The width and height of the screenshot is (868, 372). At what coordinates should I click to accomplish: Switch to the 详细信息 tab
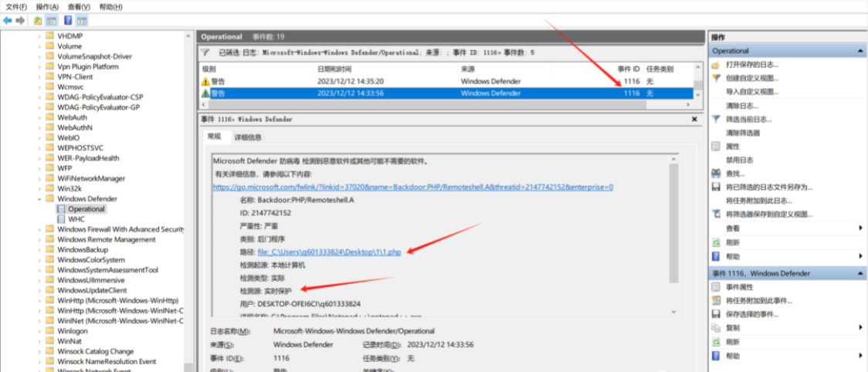click(247, 137)
